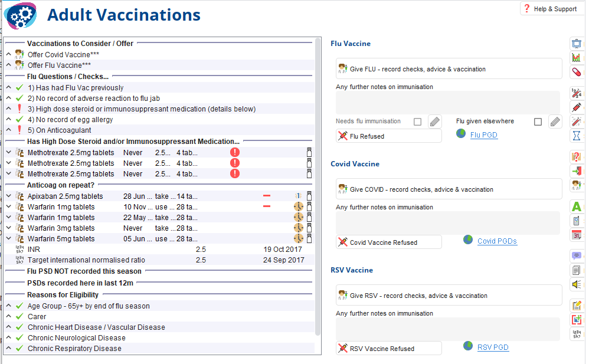The width and height of the screenshot is (589, 364).
Task: Click the purple speech bubble sidebar icon
Action: [x=576, y=256]
